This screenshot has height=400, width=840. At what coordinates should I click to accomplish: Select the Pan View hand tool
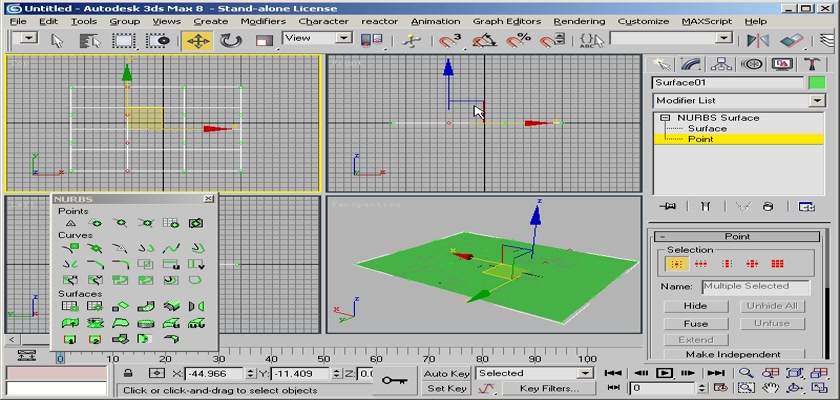point(770,388)
